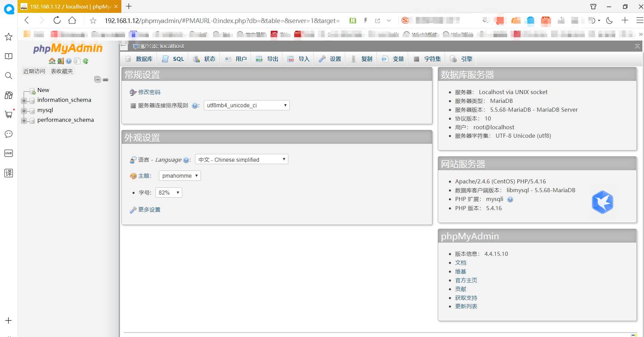Image resolution: width=644 pixels, height=337 pixels.
Task: Open search in browser sidebar
Action: (9, 75)
